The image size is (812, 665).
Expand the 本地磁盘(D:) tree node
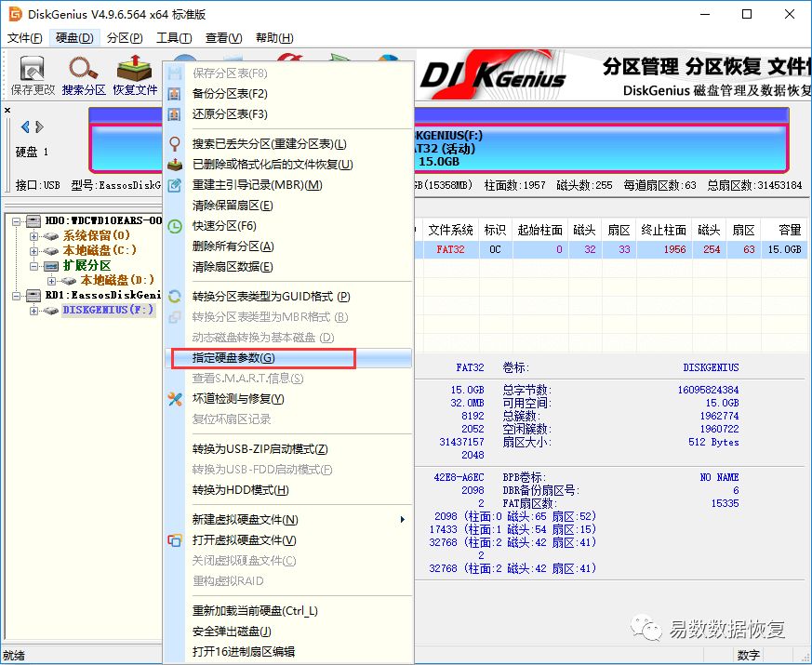(51, 281)
